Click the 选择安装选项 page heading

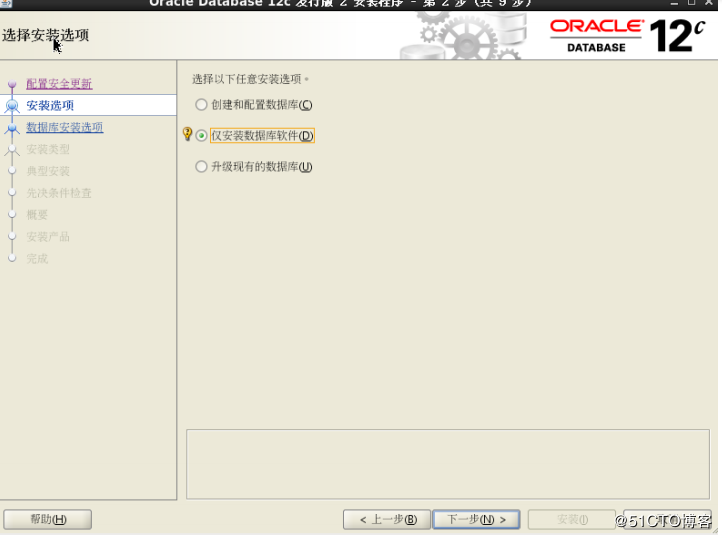(45, 35)
